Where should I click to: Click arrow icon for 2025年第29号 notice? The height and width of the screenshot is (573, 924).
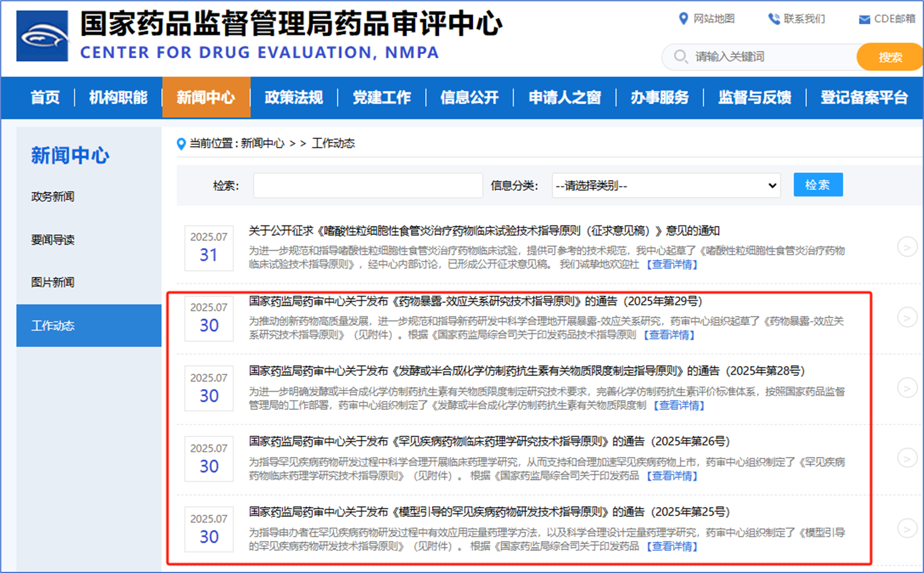[907, 318]
